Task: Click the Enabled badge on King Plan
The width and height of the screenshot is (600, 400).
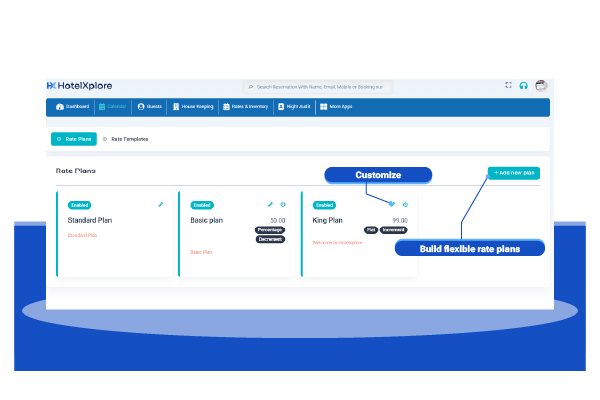Action: (324, 205)
